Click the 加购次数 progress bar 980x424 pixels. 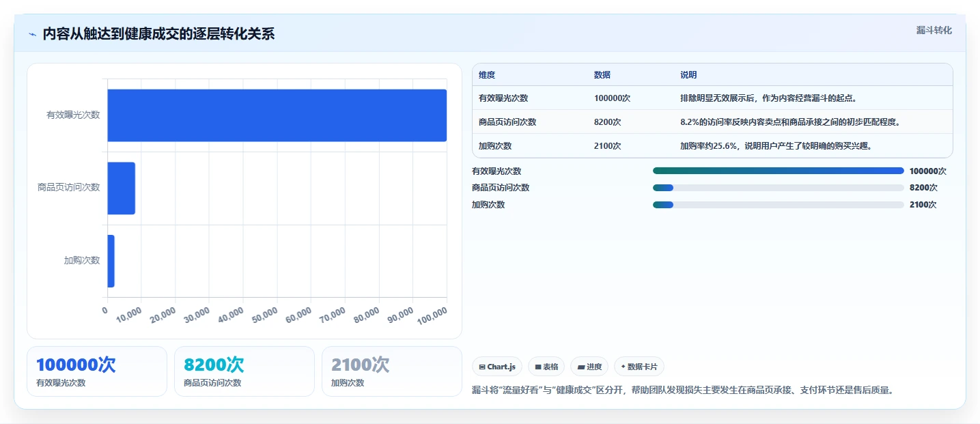[x=779, y=205]
